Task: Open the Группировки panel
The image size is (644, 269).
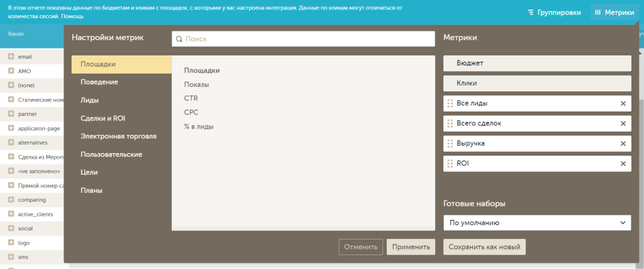Action: pos(550,12)
